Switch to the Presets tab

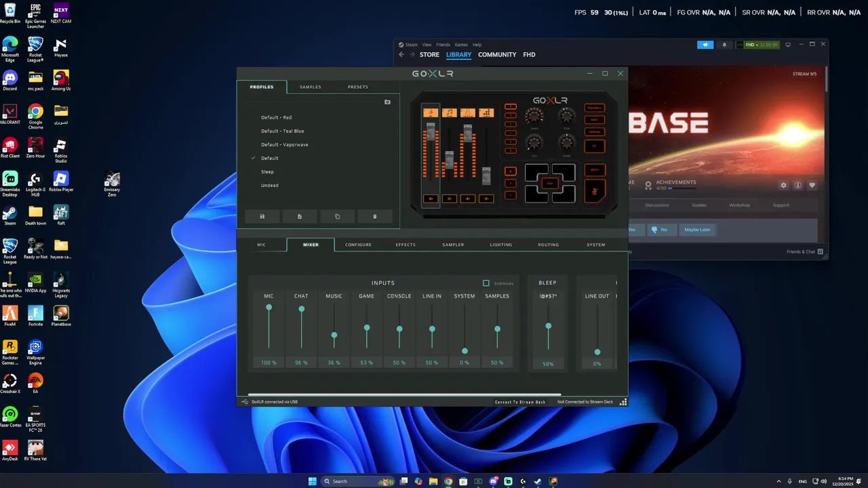click(358, 87)
